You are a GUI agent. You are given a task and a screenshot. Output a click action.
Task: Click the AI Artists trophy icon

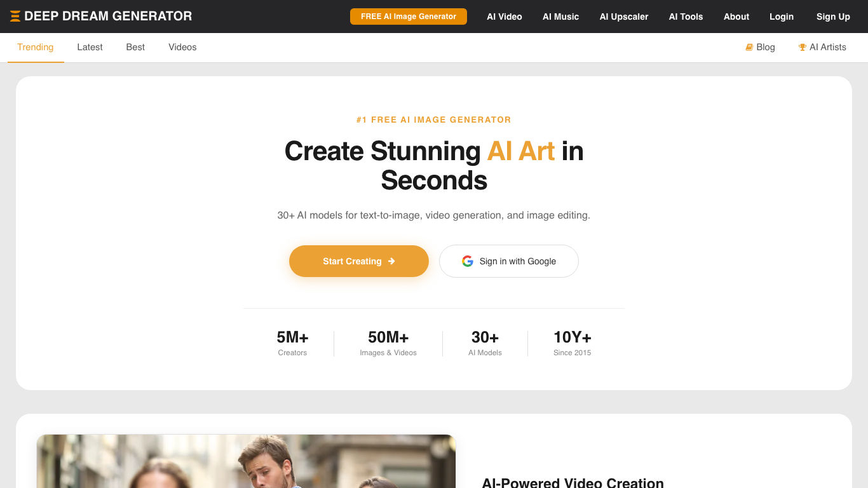tap(803, 47)
